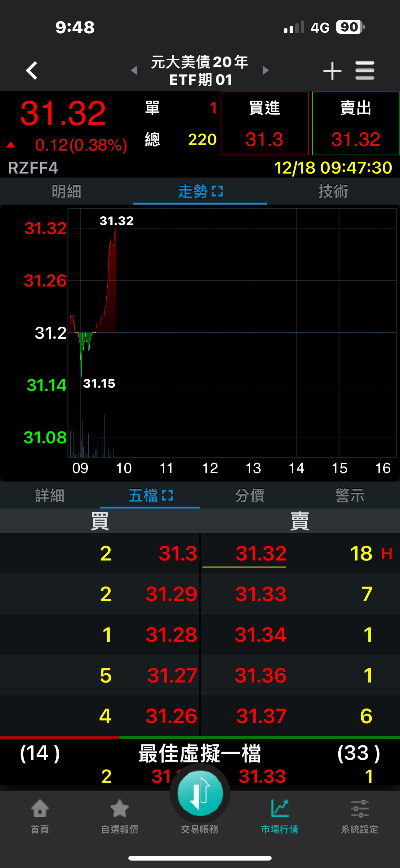Go back with the left chevron arrow

32,70
